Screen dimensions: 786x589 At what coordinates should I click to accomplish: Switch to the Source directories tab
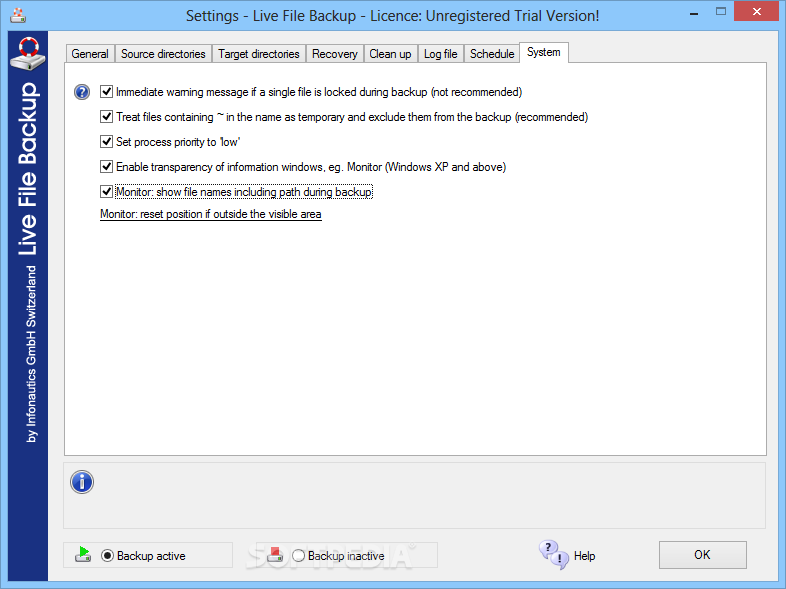163,54
